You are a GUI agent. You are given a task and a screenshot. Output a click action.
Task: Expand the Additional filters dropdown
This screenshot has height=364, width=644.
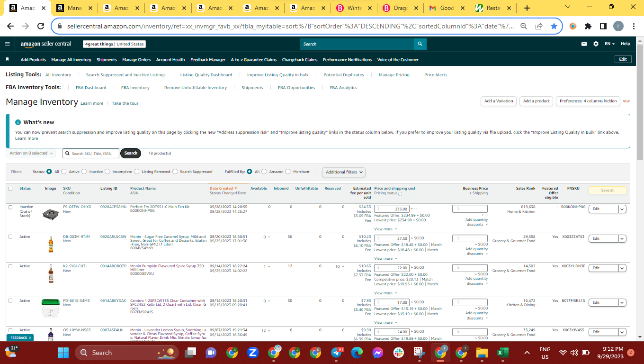pyautogui.click(x=343, y=172)
